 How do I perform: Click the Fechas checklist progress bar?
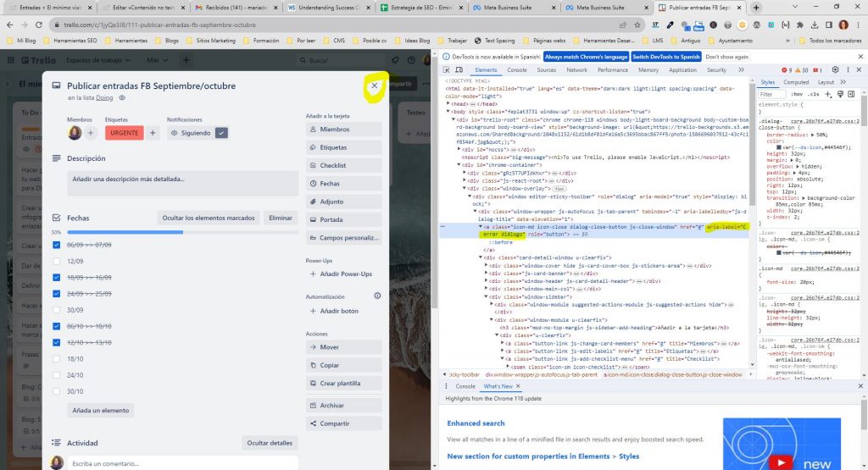(183, 232)
